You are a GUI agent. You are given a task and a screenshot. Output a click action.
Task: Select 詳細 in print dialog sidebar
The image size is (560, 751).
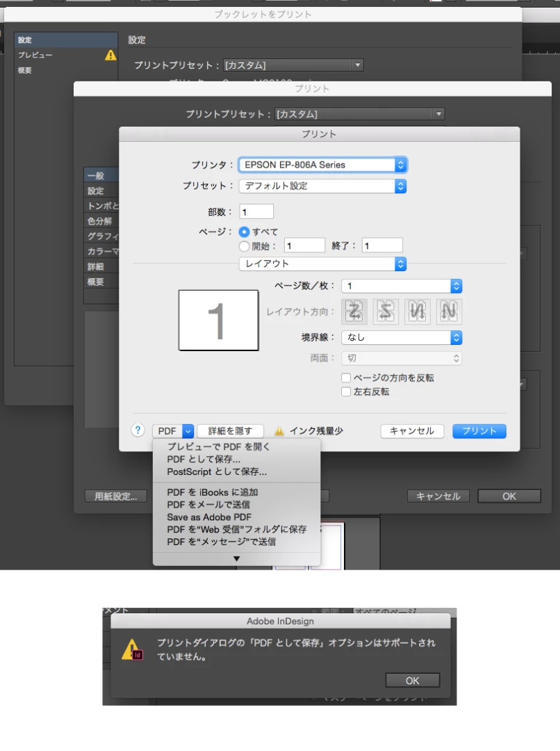pyautogui.click(x=101, y=267)
